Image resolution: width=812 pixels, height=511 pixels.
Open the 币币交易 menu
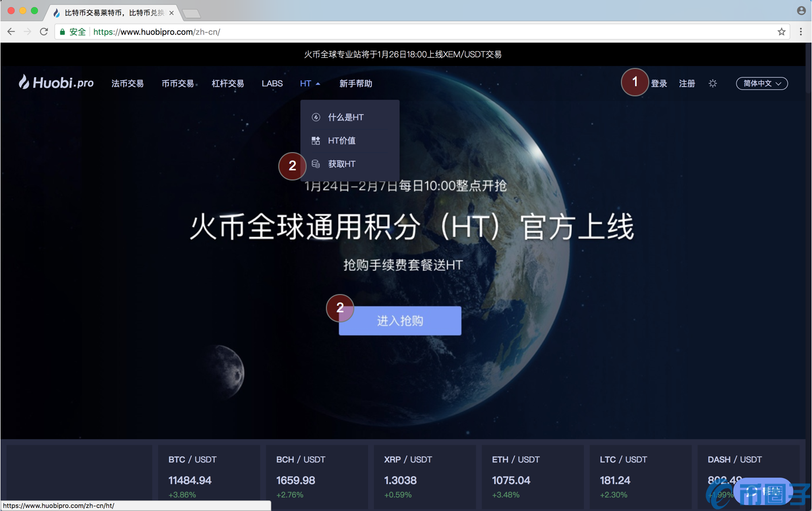[x=178, y=83]
